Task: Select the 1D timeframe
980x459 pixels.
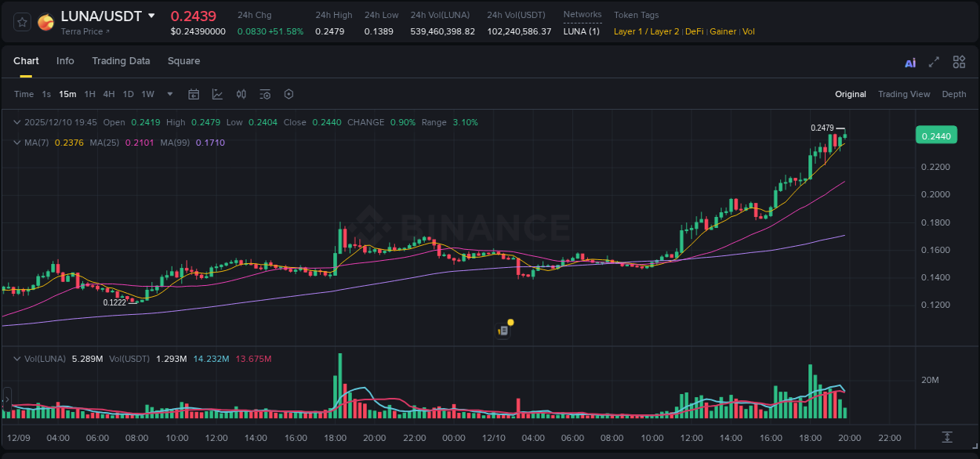Action: 128,94
